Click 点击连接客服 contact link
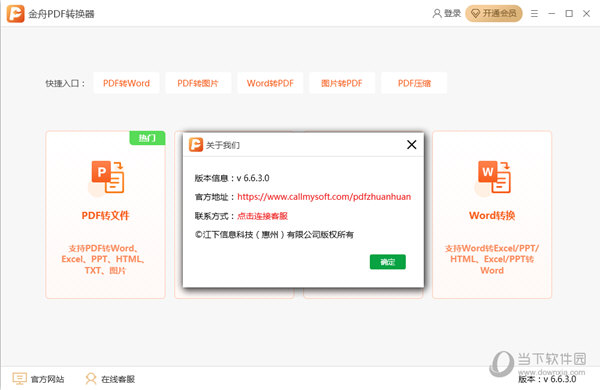This screenshot has width=600, height=390. 262,216
